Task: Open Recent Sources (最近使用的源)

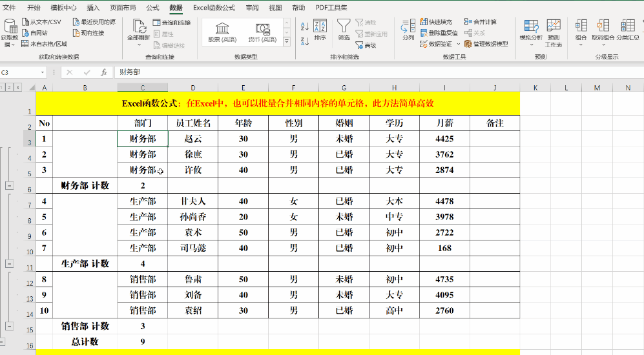Action: click(x=94, y=22)
